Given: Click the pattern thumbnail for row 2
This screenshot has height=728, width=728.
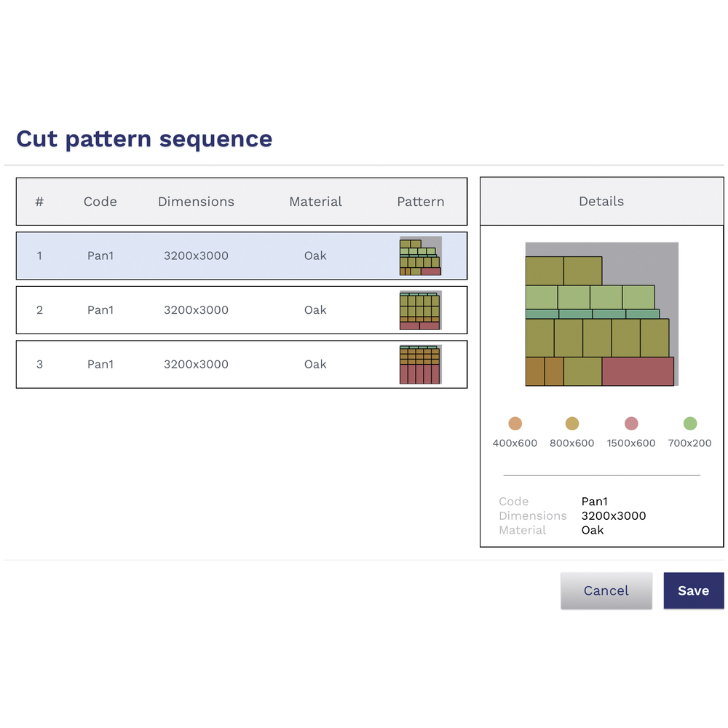Looking at the screenshot, I should [x=421, y=309].
